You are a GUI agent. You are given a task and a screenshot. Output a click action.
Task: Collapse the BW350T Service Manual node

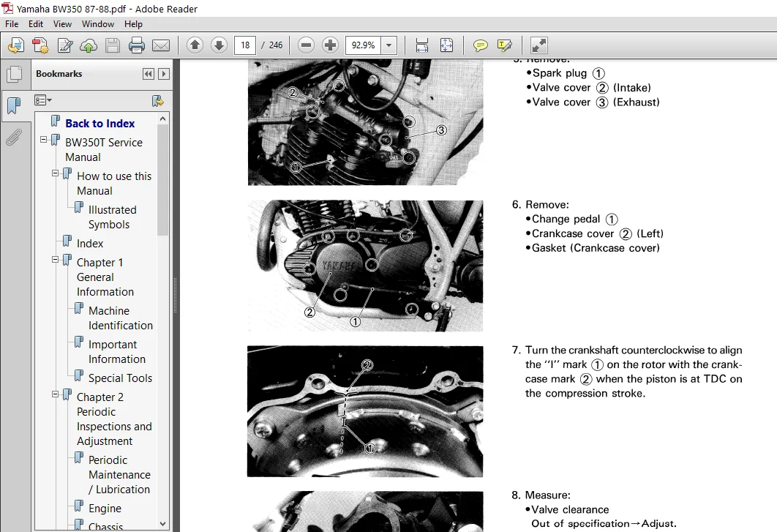[x=44, y=140]
